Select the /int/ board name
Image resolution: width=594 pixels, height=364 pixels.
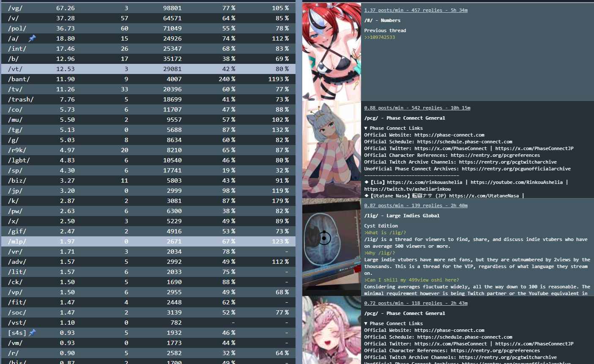17,49
